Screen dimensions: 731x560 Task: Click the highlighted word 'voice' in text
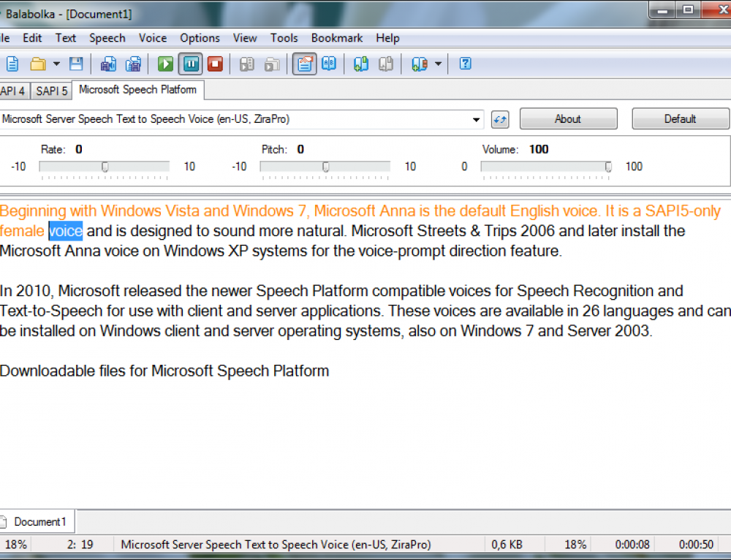65,231
